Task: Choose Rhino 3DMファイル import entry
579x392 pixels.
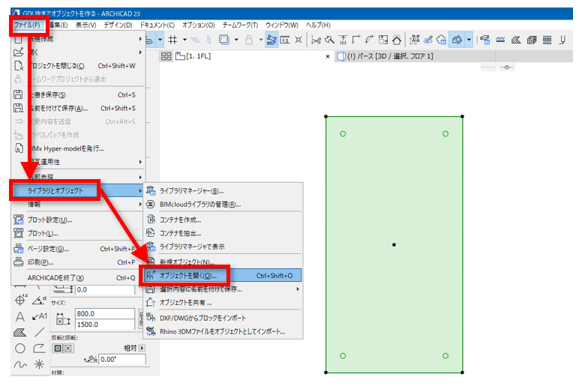Action: (223, 331)
